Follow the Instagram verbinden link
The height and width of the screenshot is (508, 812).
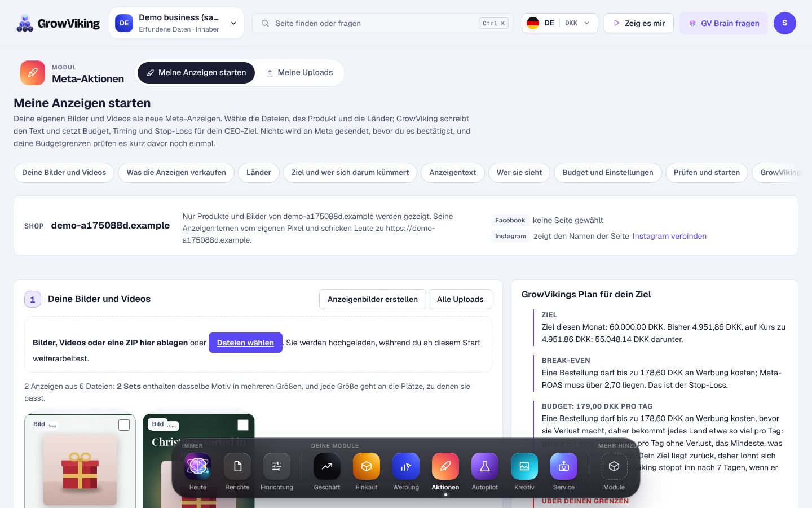[669, 236]
